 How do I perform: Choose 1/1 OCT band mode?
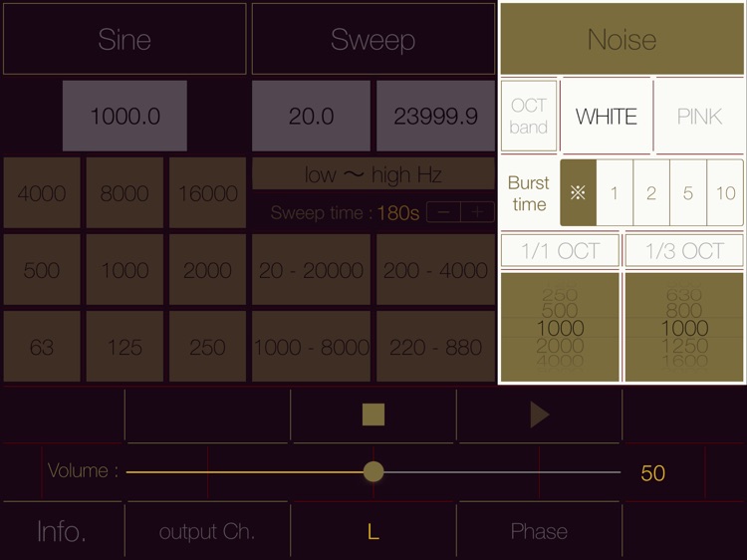pos(560,251)
